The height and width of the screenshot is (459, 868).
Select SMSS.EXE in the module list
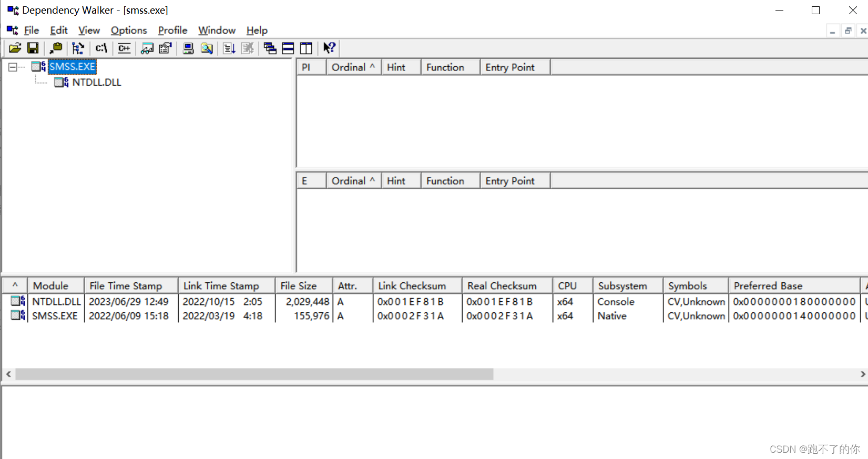(x=55, y=315)
